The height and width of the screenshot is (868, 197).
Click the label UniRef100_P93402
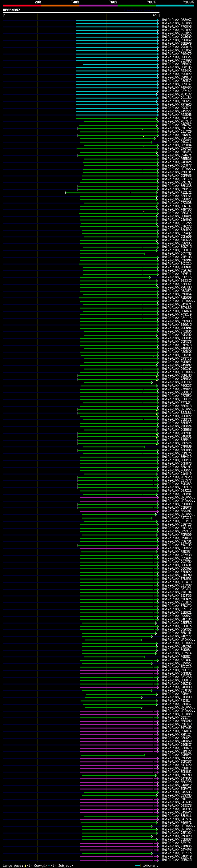tap(177, 71)
